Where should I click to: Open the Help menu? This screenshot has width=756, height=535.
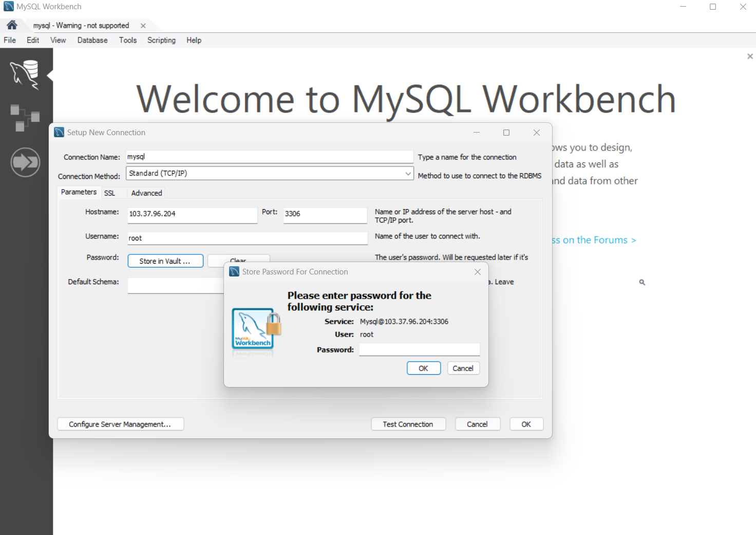[x=194, y=40]
